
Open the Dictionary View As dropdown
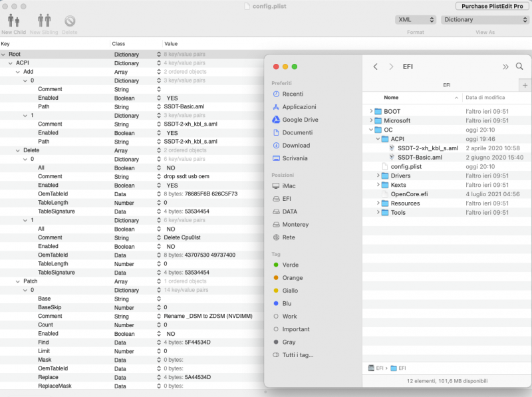coord(484,20)
